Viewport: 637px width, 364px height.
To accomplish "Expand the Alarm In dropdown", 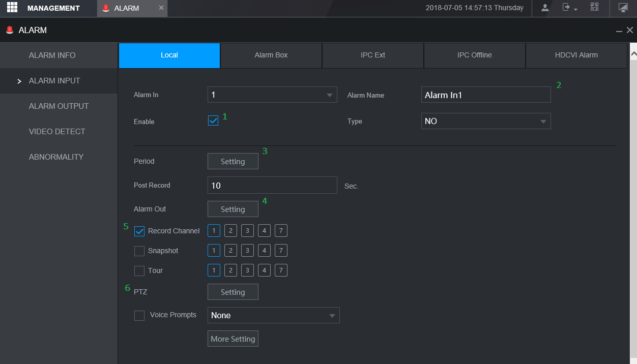I will (x=272, y=95).
